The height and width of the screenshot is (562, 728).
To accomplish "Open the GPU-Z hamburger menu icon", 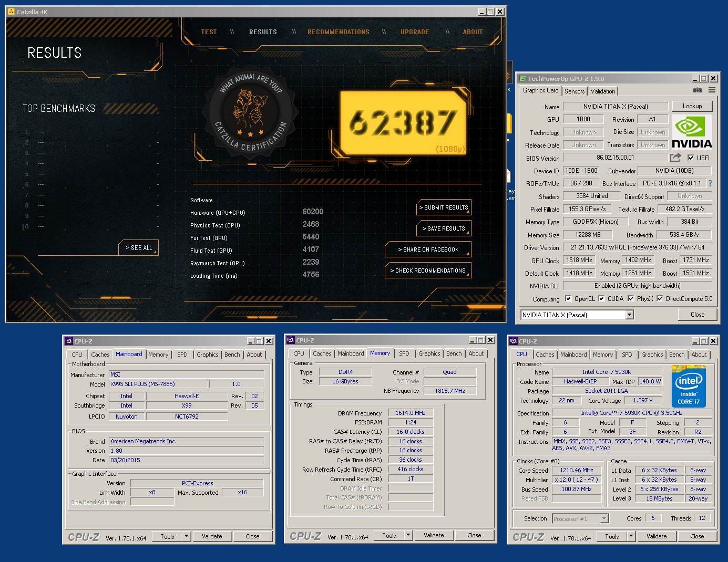I will [x=712, y=90].
